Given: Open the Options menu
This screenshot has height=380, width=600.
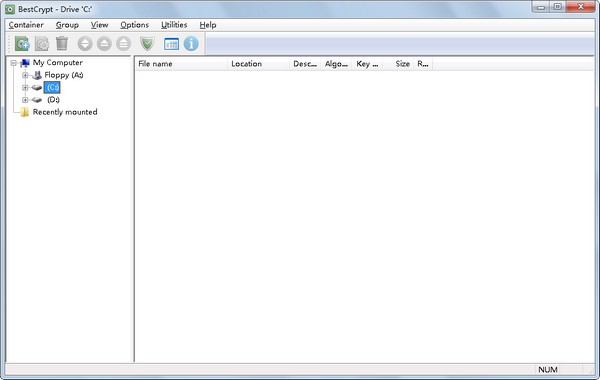Looking at the screenshot, I should (x=134, y=25).
